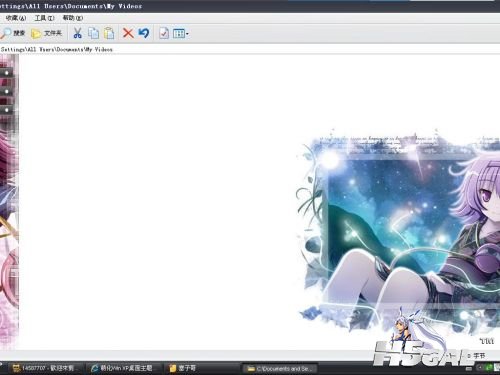Viewport: 500px width, 375px height.
Task: Collapse the third sidebar task panel
Action: click(6, 109)
